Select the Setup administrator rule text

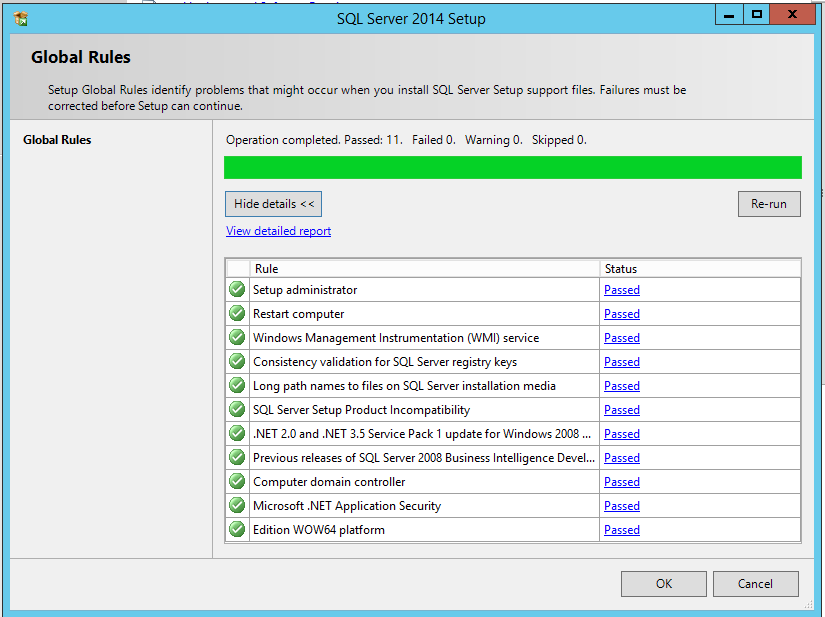pyautogui.click(x=305, y=290)
